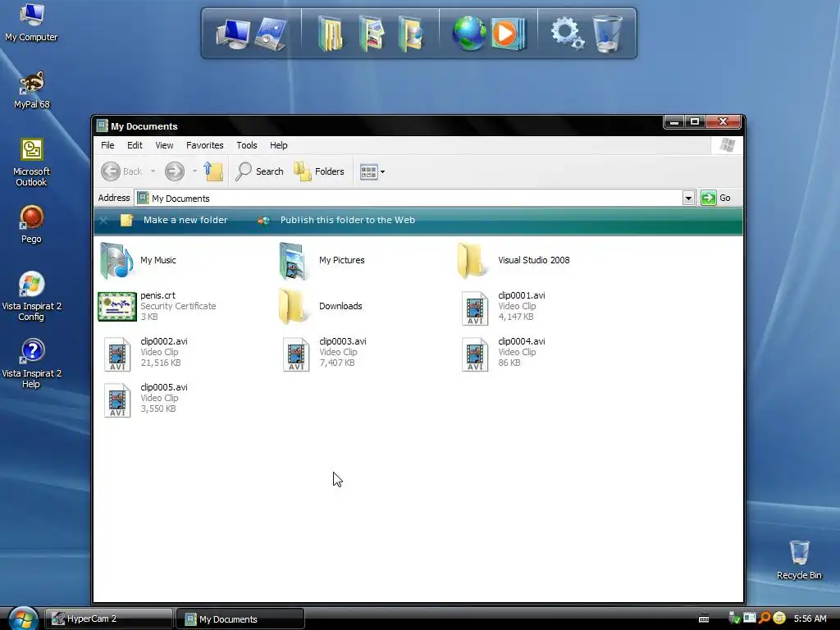Open the Edit menu
The width and height of the screenshot is (840, 630).
(135, 145)
